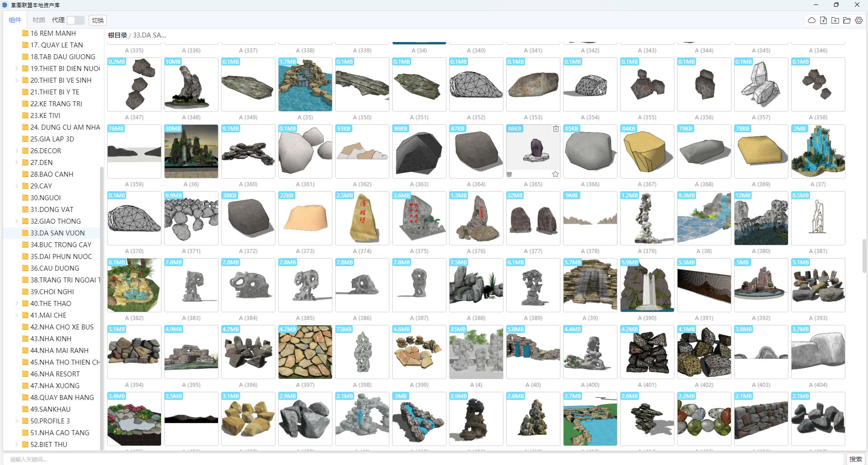Switch to the 组件 components tab
This screenshot has width=868, height=465.
click(15, 20)
